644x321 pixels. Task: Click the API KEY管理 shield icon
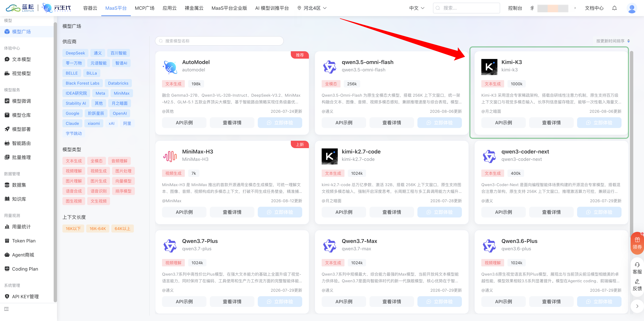click(x=7, y=296)
